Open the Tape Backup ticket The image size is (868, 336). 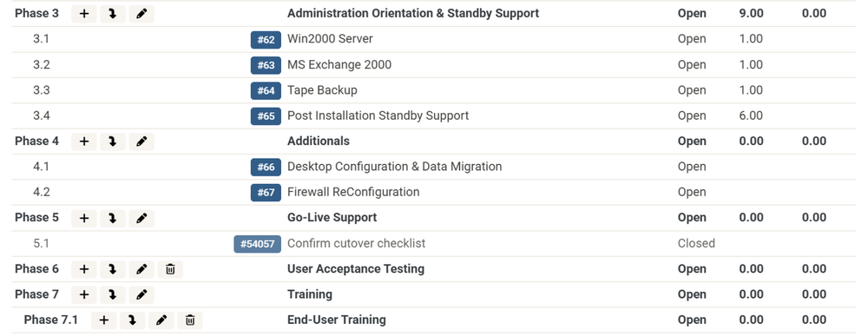(x=322, y=90)
